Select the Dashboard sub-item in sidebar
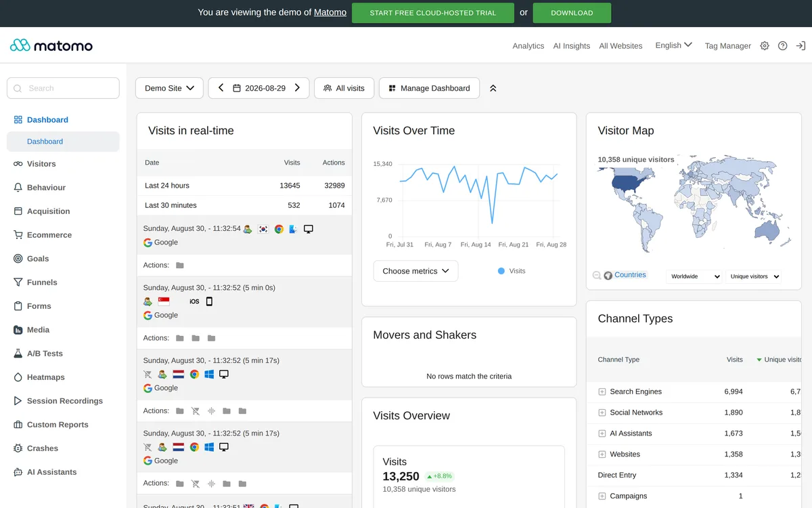Image resolution: width=812 pixels, height=508 pixels. pyautogui.click(x=63, y=142)
